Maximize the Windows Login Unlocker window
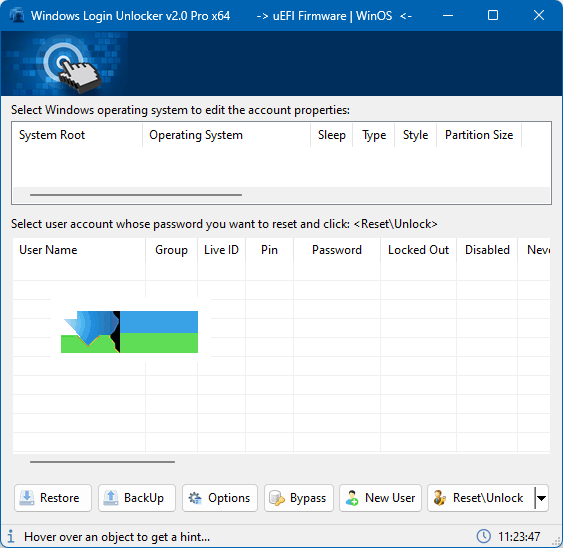 point(493,15)
